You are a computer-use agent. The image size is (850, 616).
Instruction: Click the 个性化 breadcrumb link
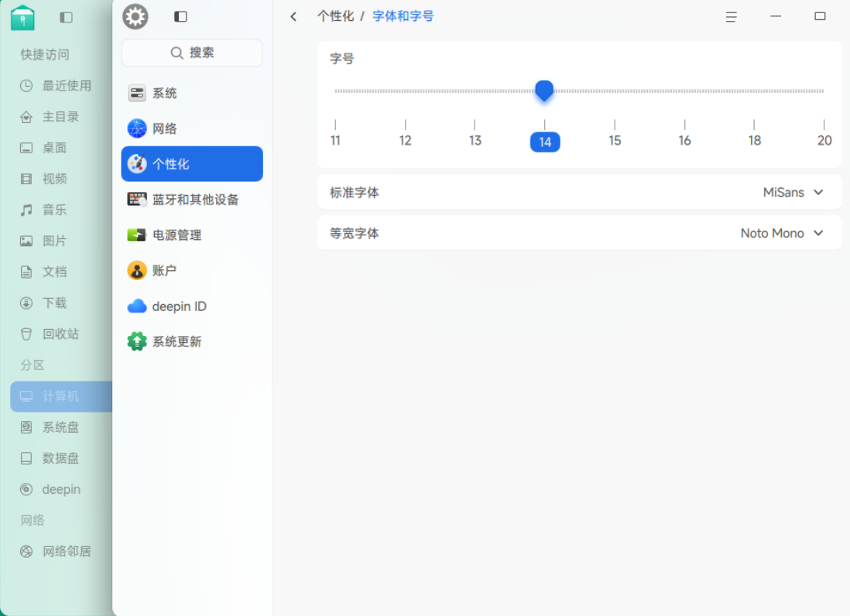click(335, 16)
